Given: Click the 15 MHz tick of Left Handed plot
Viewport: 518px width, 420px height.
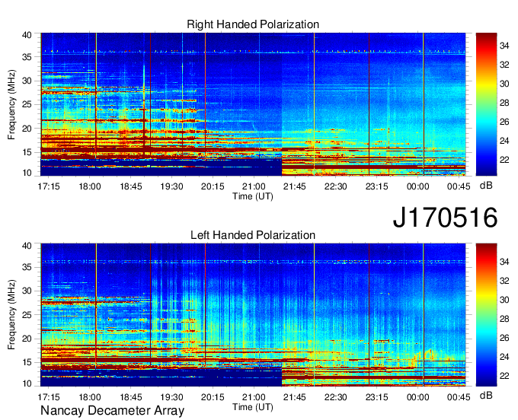Looking at the screenshot, I should pyautogui.click(x=27, y=363).
